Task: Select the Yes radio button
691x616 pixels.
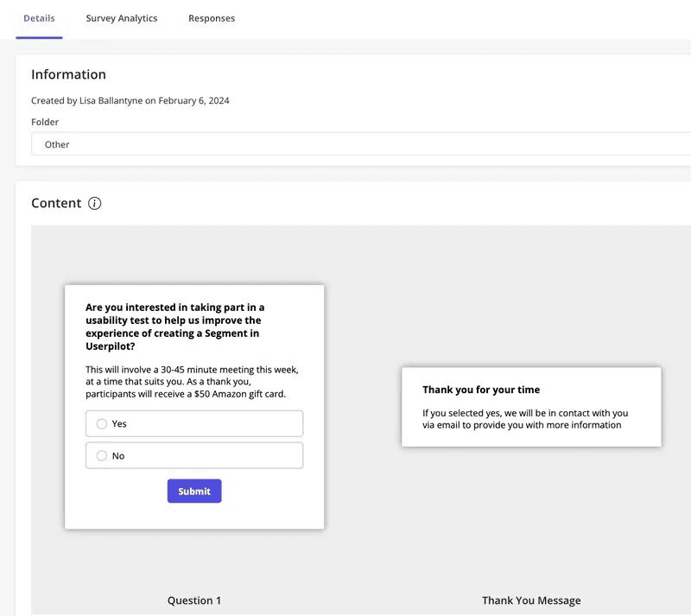Action: coord(102,423)
